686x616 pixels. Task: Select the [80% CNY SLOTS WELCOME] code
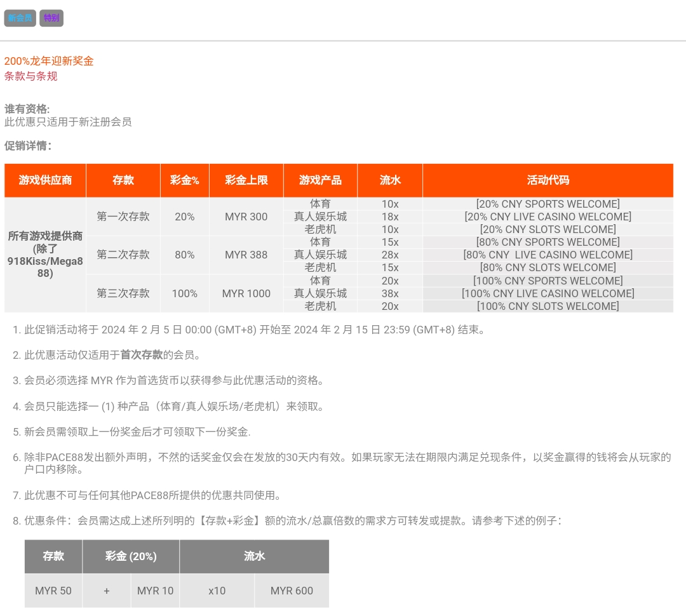click(x=548, y=267)
